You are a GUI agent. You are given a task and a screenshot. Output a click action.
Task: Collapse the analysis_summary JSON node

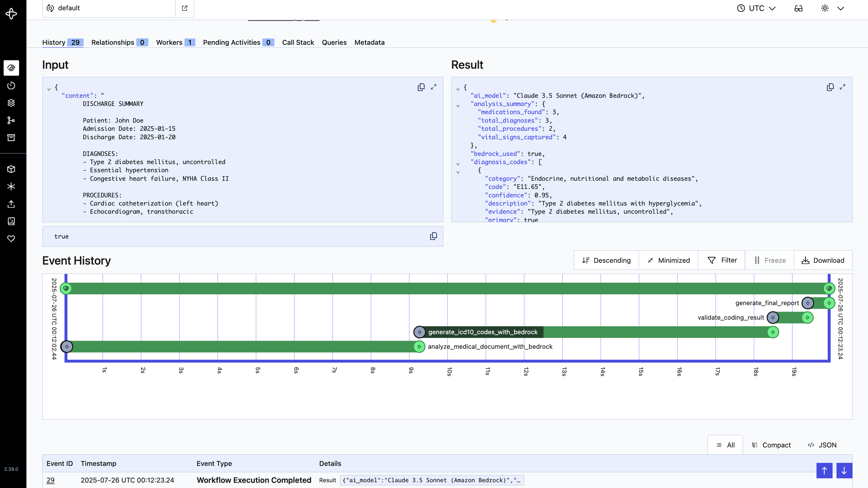tap(458, 106)
